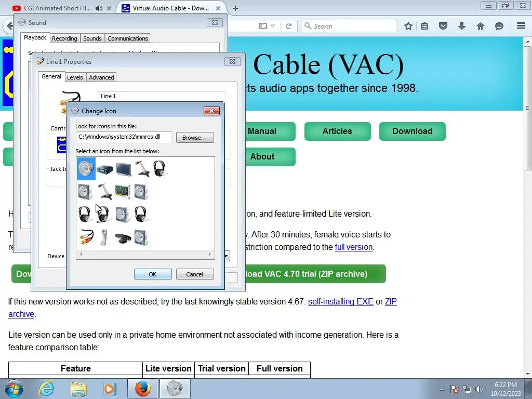Pick the flat-screen monitor icon

point(124,169)
